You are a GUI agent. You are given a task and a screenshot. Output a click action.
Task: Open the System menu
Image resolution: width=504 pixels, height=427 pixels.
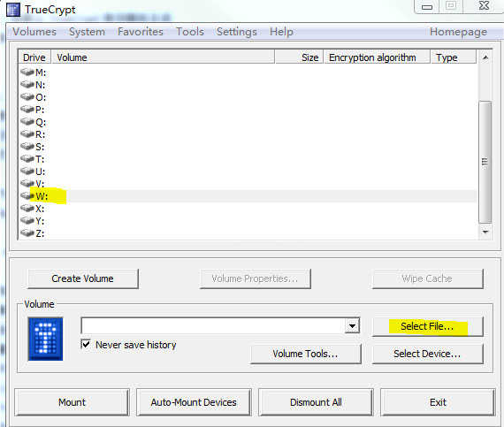88,32
